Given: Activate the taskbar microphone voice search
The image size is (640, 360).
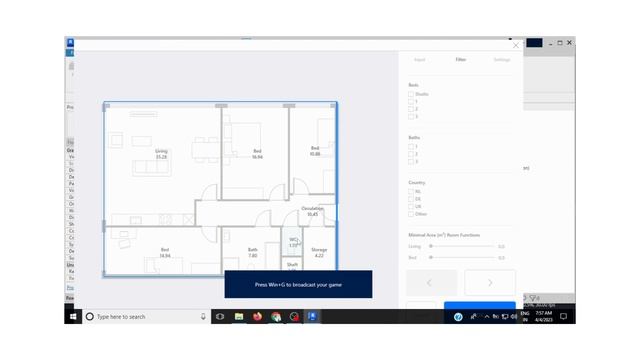Looking at the screenshot, I should click(x=203, y=317).
